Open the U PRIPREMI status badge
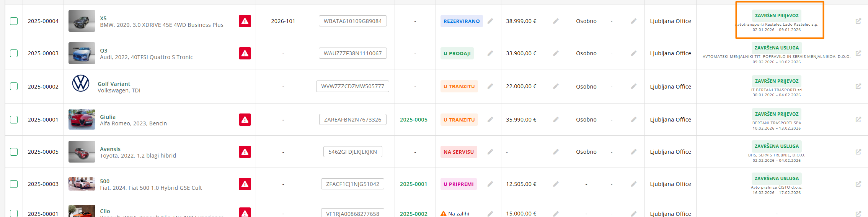 coord(458,184)
